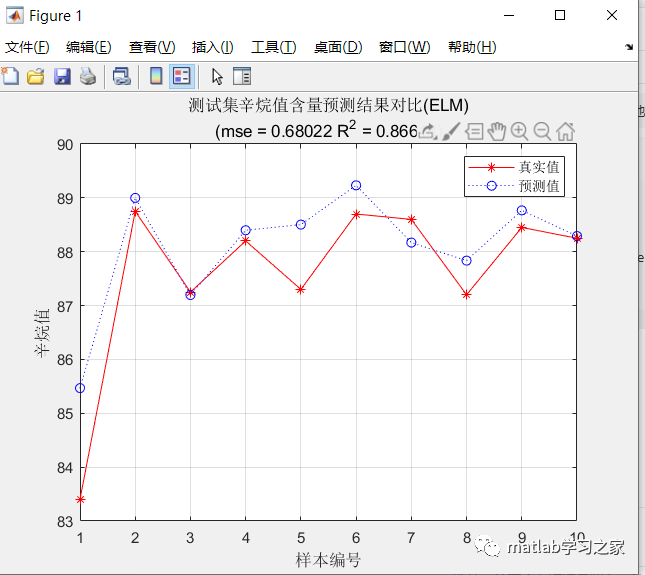Select the zoom out magnifier
The height and width of the screenshot is (575, 645).
(x=542, y=132)
